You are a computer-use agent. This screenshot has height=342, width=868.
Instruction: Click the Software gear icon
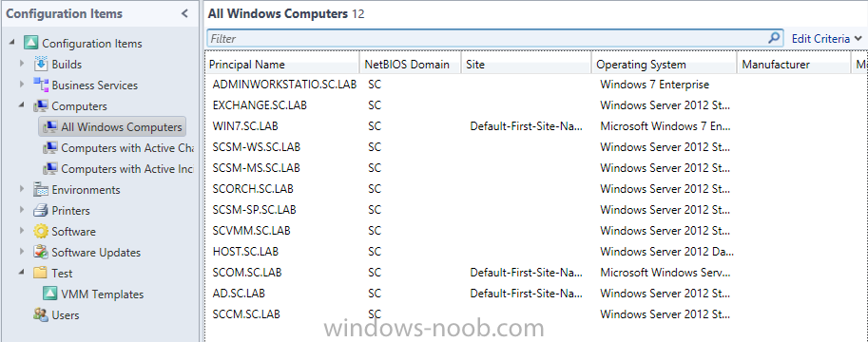41,231
